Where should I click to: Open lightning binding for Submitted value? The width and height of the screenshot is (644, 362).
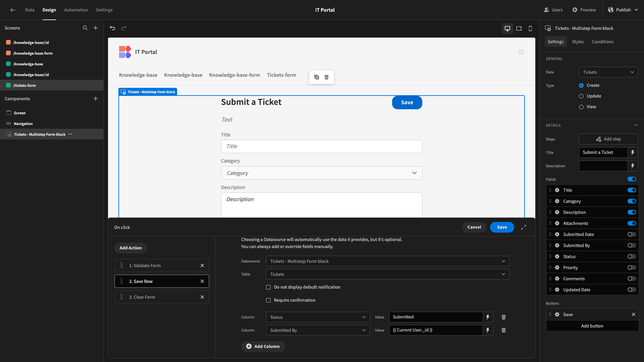click(488, 317)
